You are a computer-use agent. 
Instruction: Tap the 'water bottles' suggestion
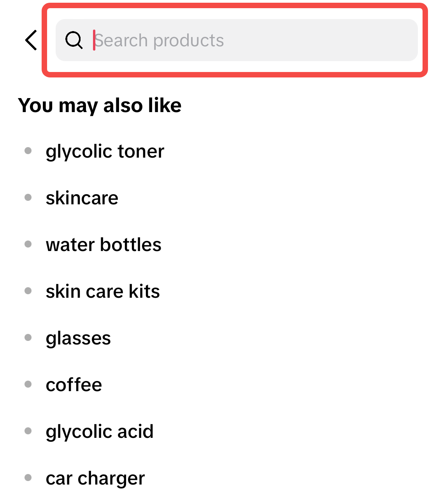[103, 245]
